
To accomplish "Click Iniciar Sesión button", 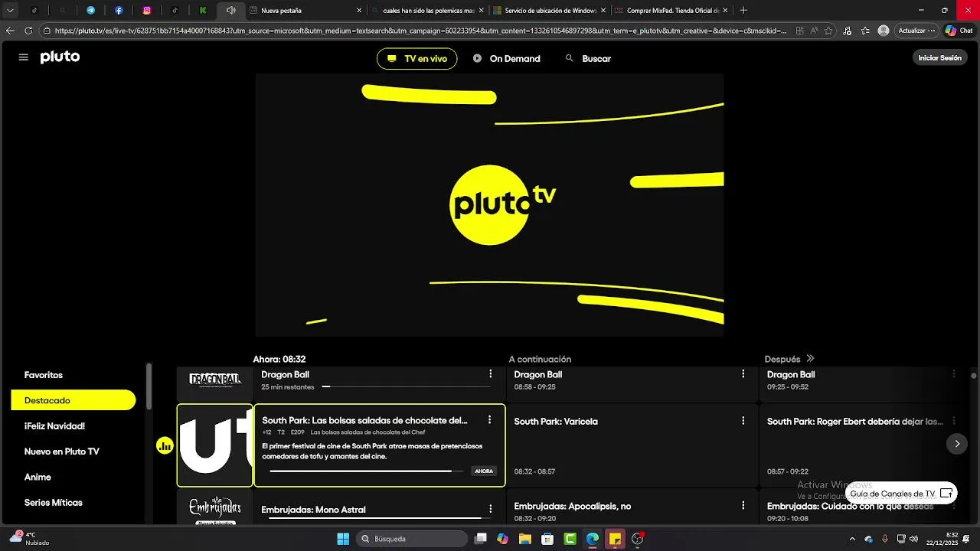I will pos(939,58).
